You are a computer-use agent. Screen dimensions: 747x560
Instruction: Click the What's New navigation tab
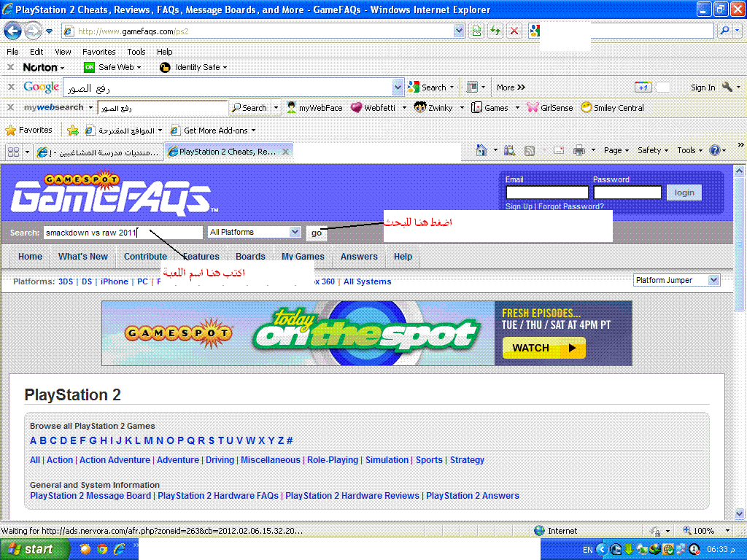(83, 256)
